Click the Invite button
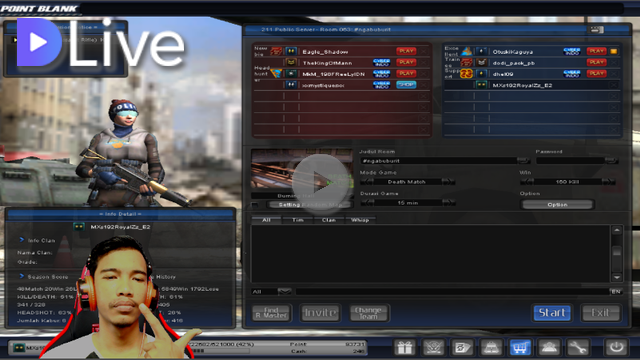 pos(320,313)
